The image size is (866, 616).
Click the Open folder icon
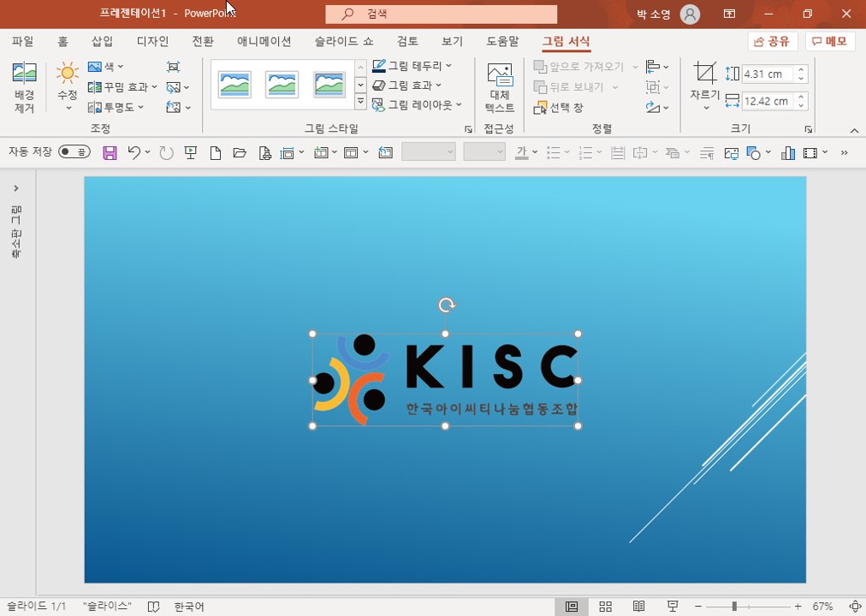pyautogui.click(x=240, y=153)
